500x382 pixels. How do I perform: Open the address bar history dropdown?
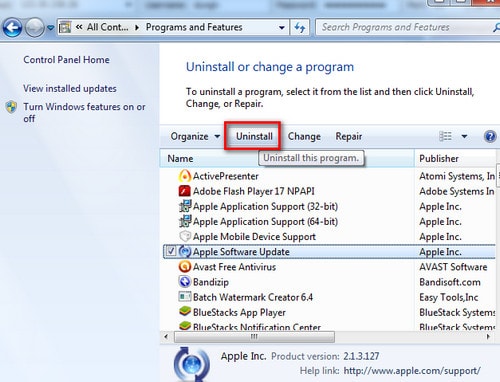coord(282,28)
